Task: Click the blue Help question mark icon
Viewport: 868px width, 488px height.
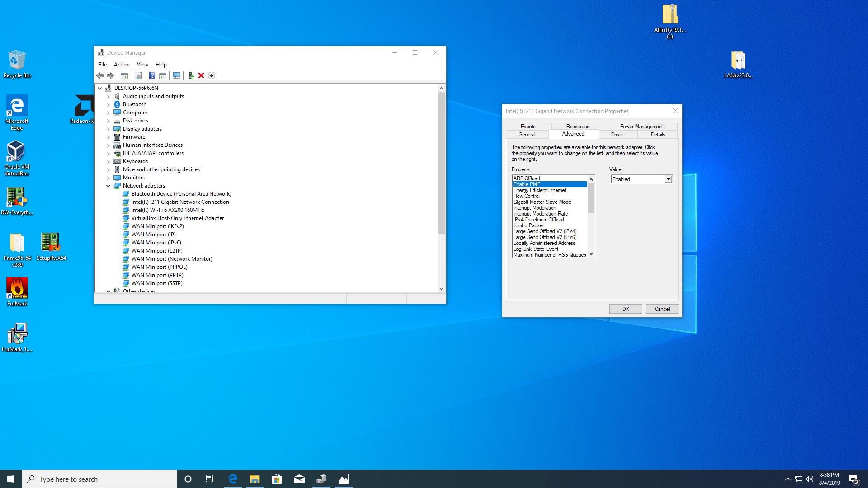Action: 152,75
